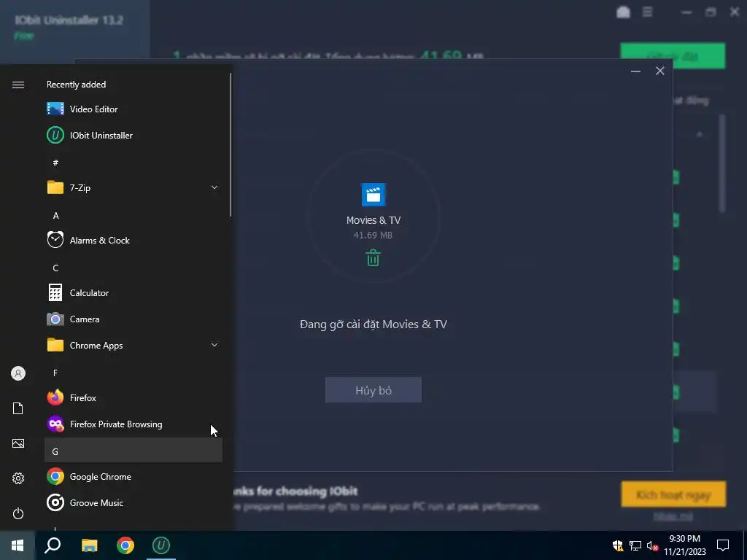The image size is (747, 560).
Task: Open IObit toolbox briefcase icon
Action: click(x=623, y=12)
